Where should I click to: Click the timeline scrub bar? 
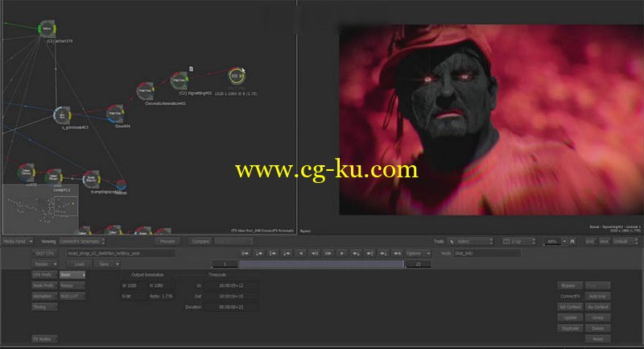coord(321,264)
